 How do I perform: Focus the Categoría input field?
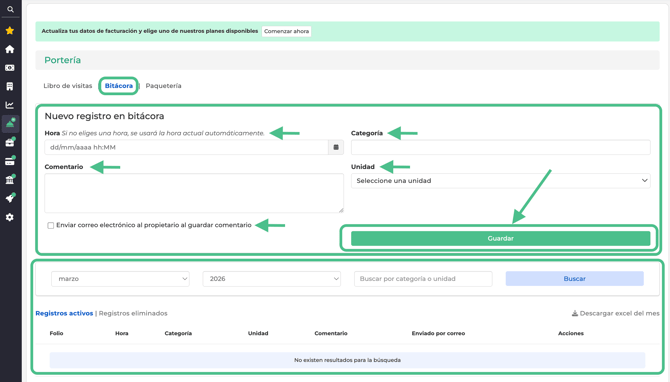pyautogui.click(x=500, y=147)
